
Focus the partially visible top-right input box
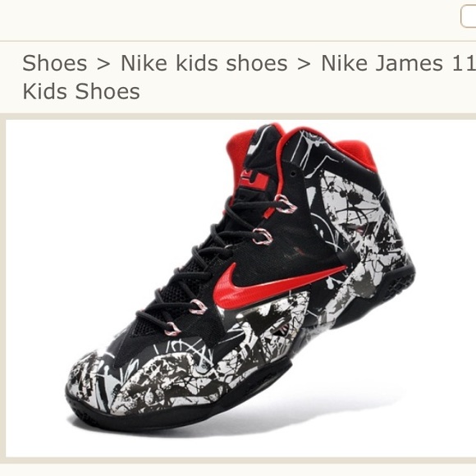[469, 16]
